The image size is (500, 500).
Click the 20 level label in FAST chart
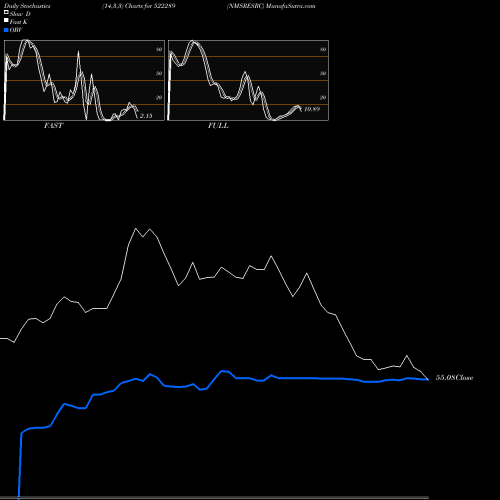tap(159, 97)
